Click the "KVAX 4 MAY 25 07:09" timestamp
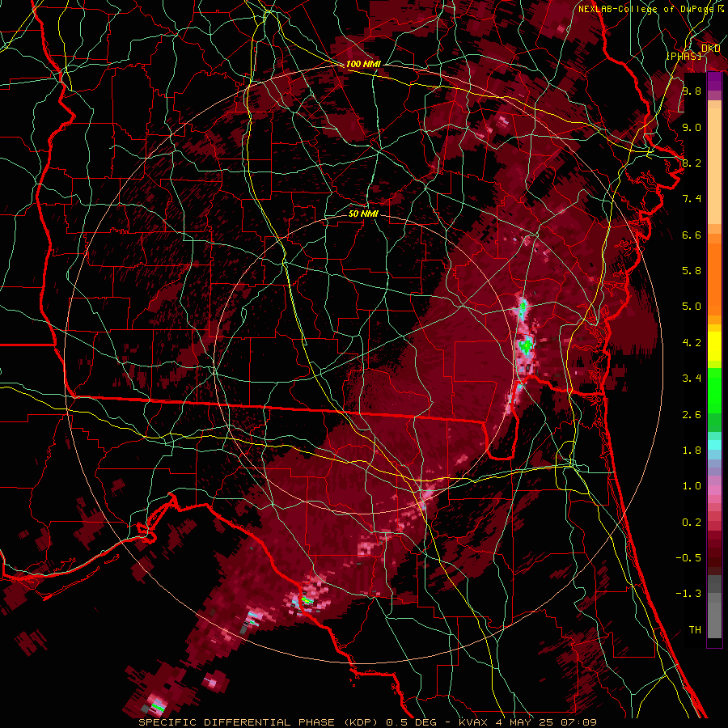This screenshot has height=728, width=728. pos(527,722)
